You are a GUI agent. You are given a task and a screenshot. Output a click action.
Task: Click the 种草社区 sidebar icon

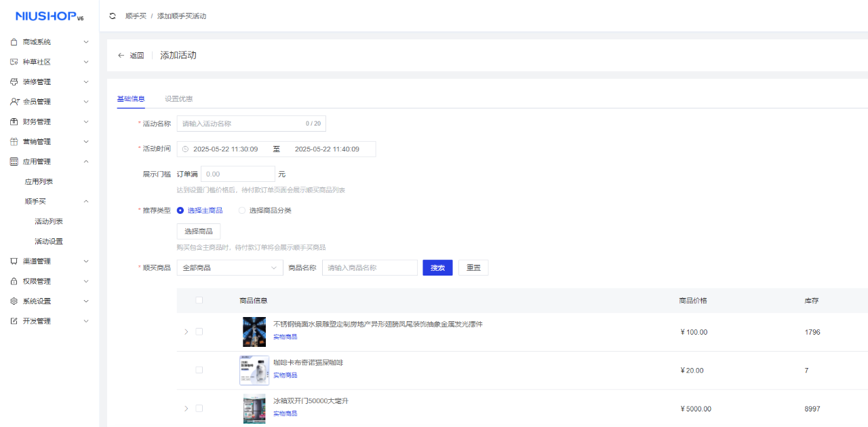[x=14, y=62]
